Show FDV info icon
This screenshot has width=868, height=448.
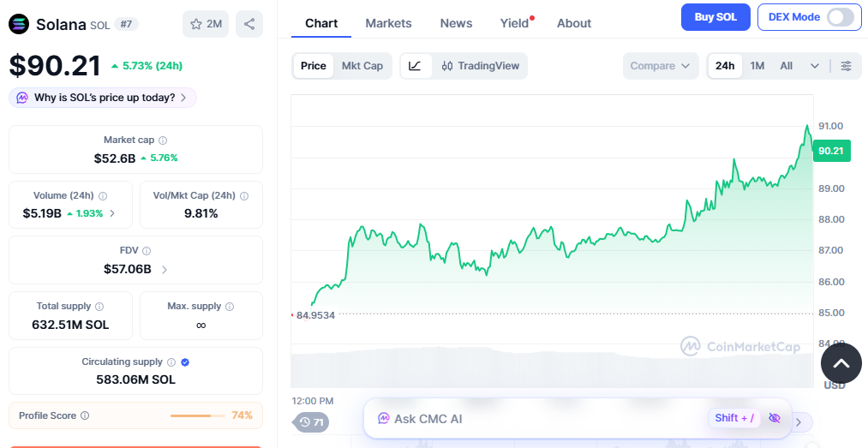[x=147, y=251]
